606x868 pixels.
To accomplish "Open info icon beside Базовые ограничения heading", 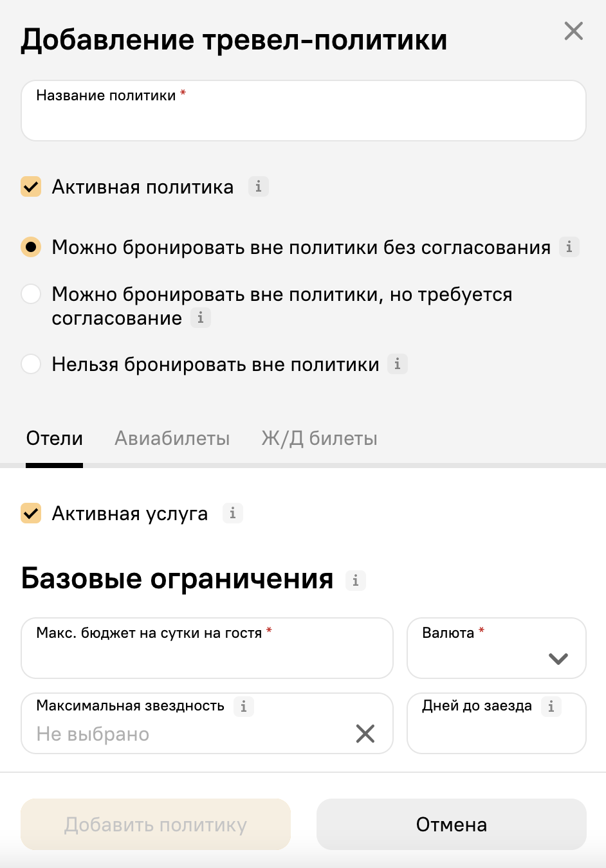I will pos(356,581).
